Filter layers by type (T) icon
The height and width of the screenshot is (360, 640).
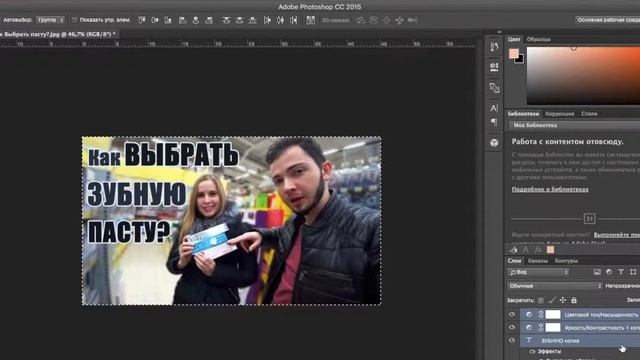click(621, 272)
